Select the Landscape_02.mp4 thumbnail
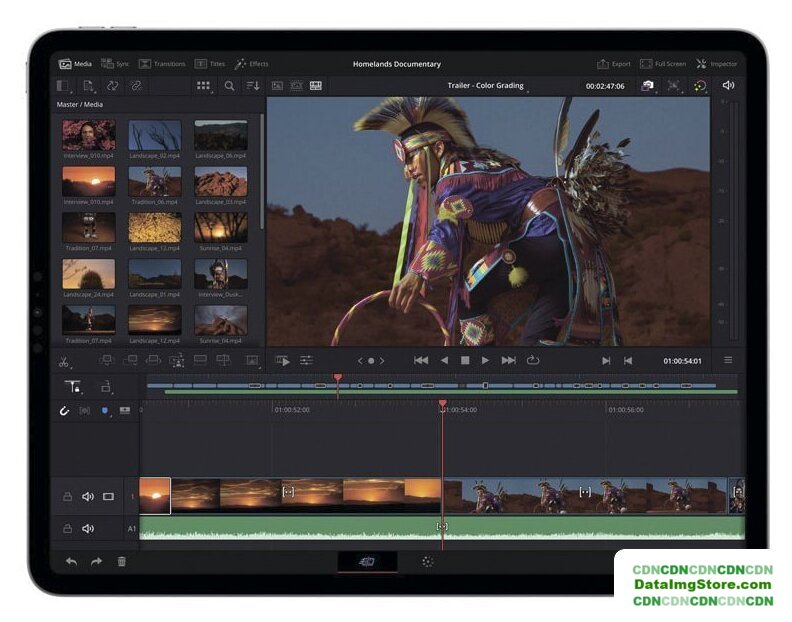This screenshot has width=792, height=622. tap(155, 136)
